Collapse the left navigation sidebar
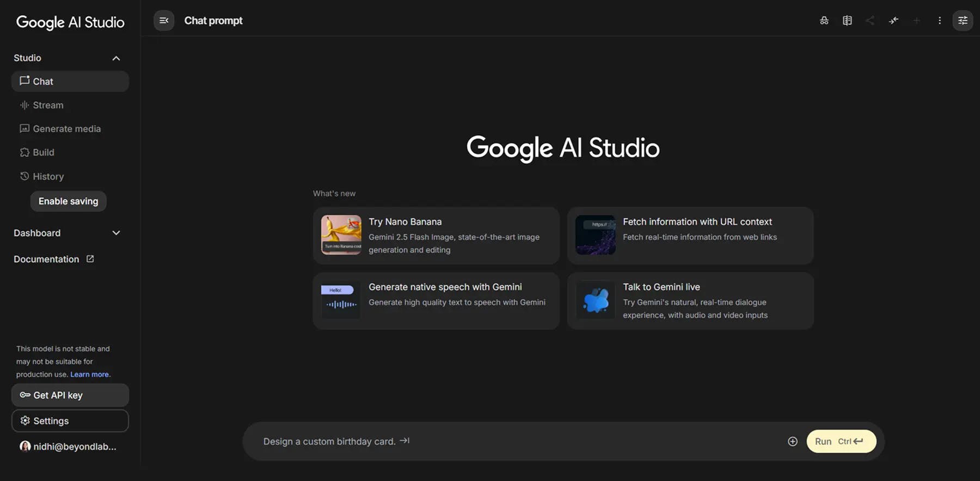The height and width of the screenshot is (481, 980). [x=164, y=21]
